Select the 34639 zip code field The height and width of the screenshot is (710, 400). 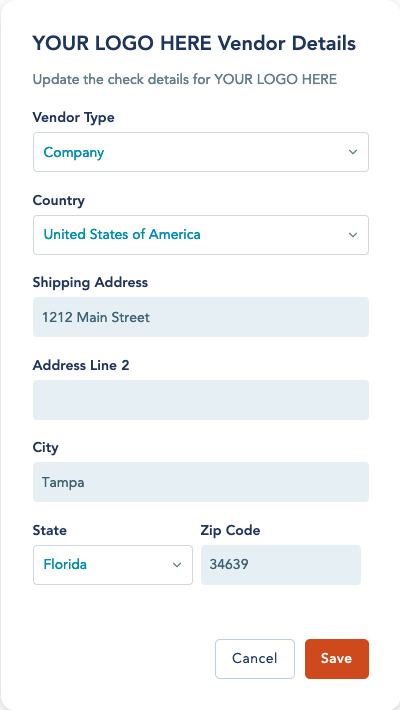[x=281, y=565]
